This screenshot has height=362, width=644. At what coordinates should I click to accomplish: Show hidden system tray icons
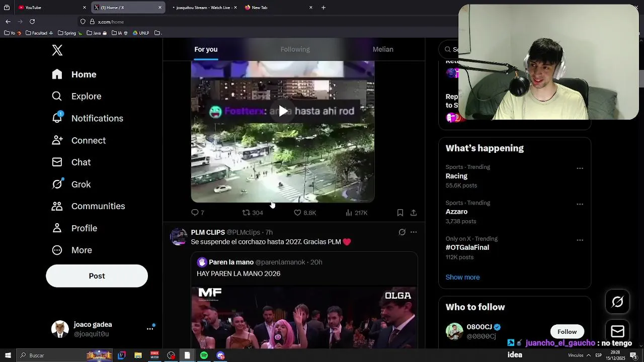click(589, 355)
